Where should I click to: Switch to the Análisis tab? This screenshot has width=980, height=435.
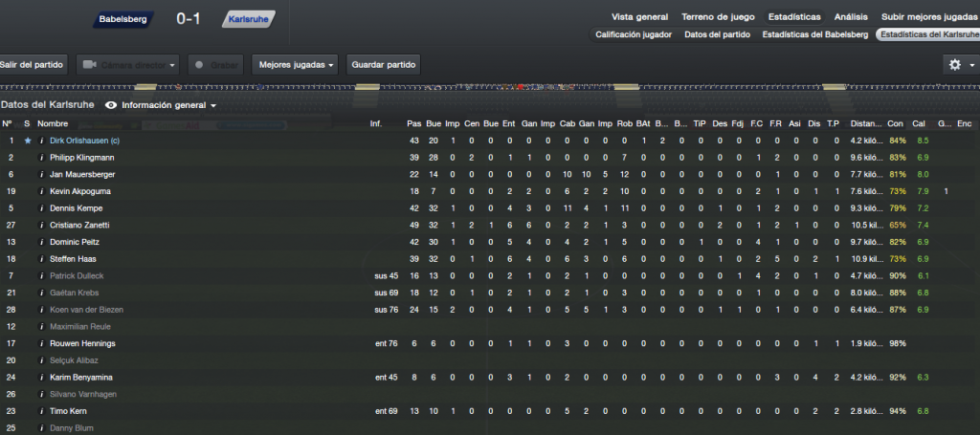point(851,17)
